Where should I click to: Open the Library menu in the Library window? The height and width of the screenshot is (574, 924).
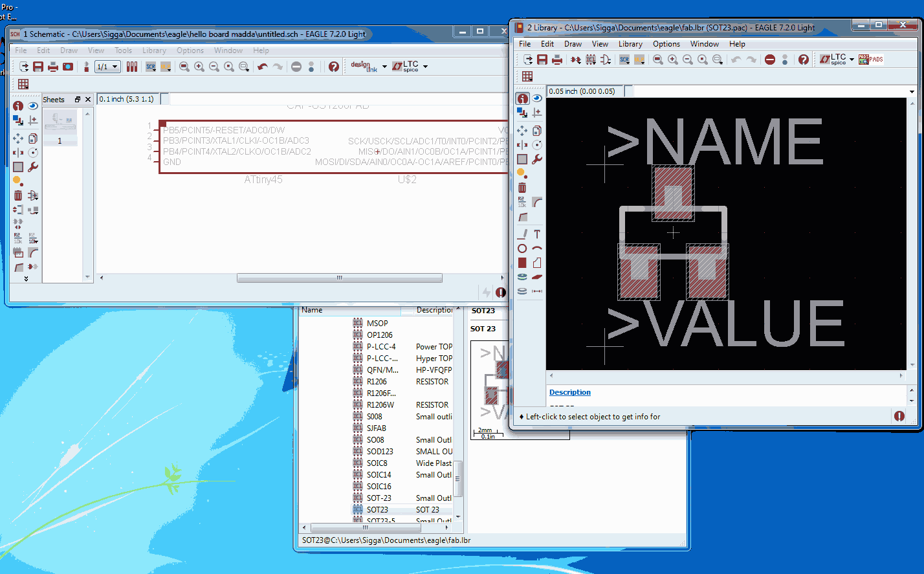click(630, 44)
